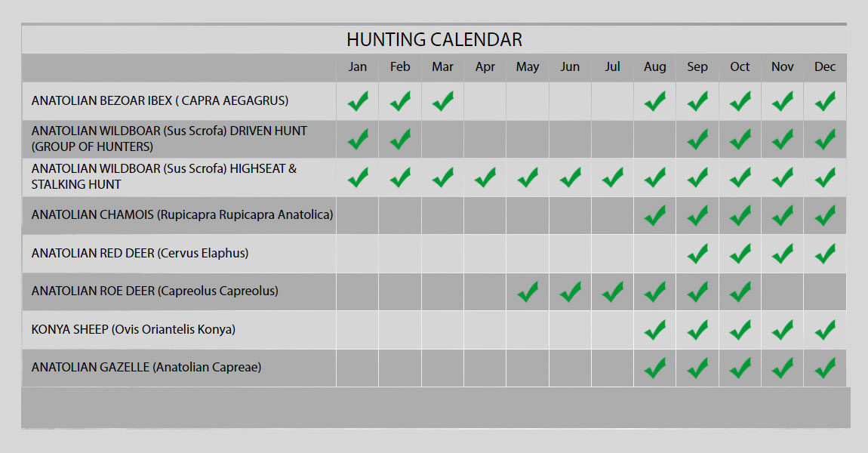Screen dimensions: 868x453
Task: Select the Dec column header
Action: click(x=825, y=67)
